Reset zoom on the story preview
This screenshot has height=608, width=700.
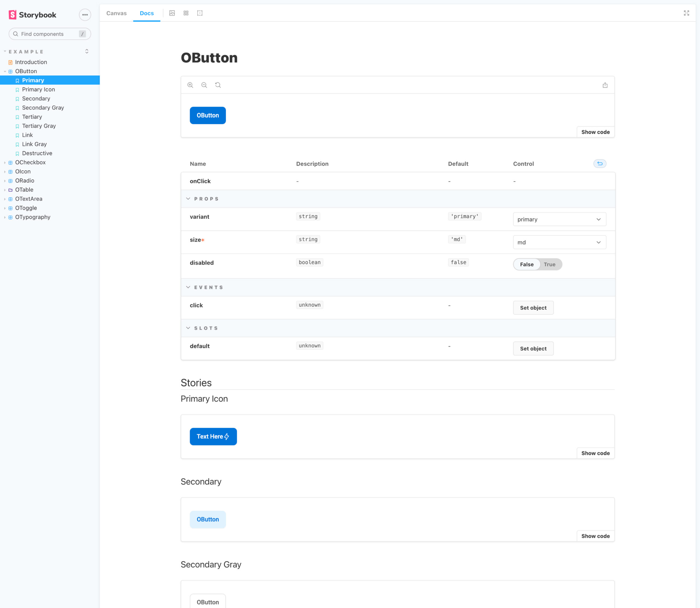(218, 85)
